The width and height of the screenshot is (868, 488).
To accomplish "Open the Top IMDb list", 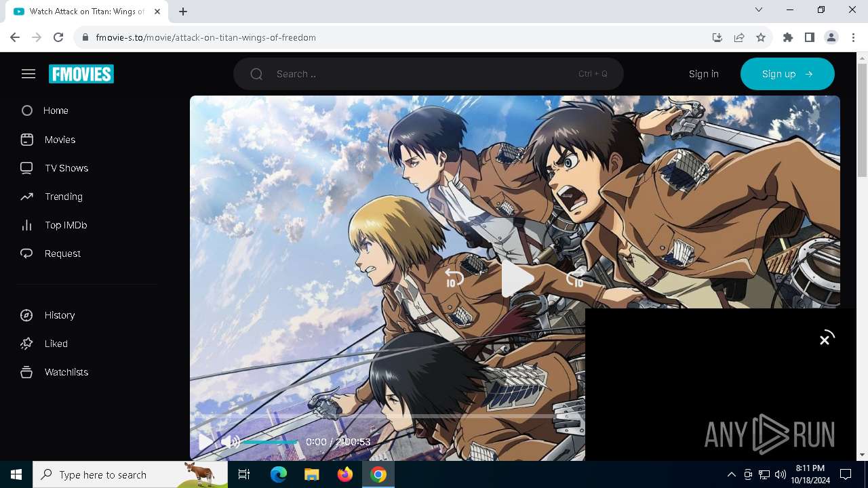I will [66, 225].
